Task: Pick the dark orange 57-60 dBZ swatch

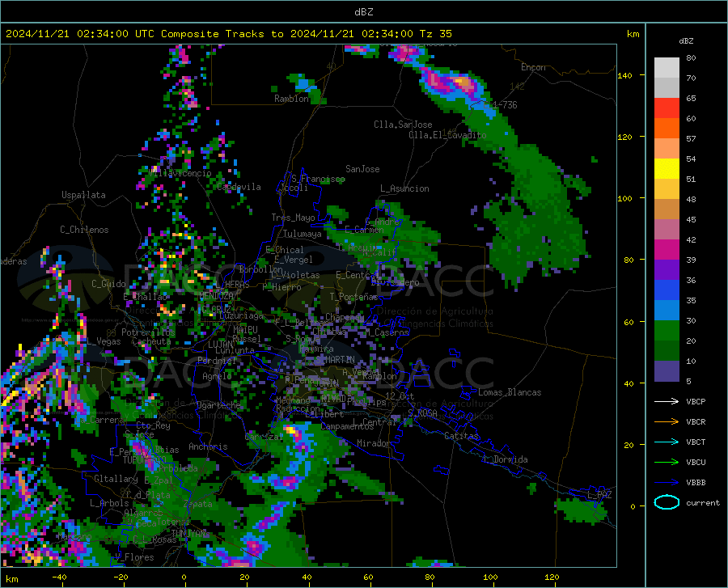Action: tap(667, 129)
